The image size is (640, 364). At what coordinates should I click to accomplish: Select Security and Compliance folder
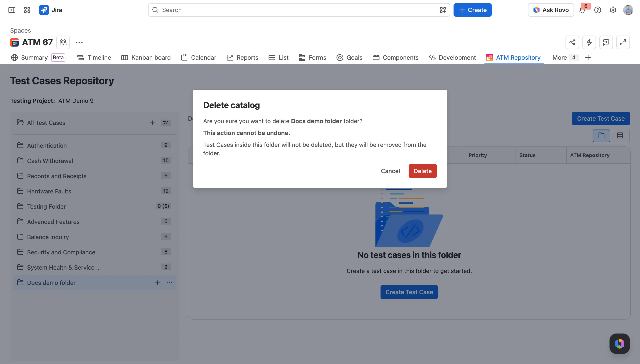[95, 252]
